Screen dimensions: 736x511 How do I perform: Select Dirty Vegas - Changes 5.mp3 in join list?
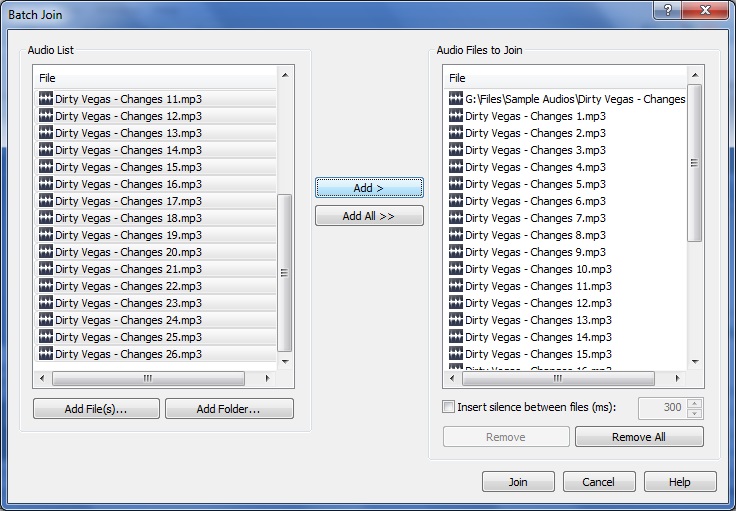click(565, 184)
